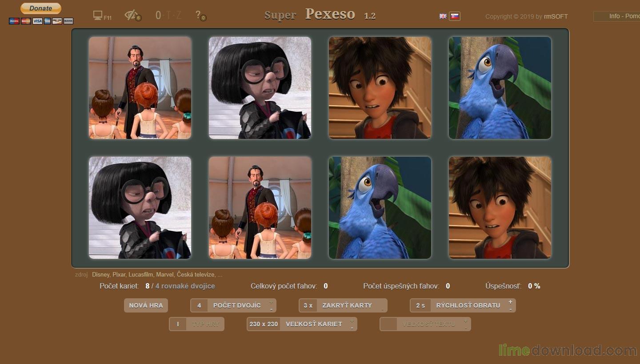Select the blue parrot card in bottom row
The height and width of the screenshot is (364, 640).
point(380,208)
